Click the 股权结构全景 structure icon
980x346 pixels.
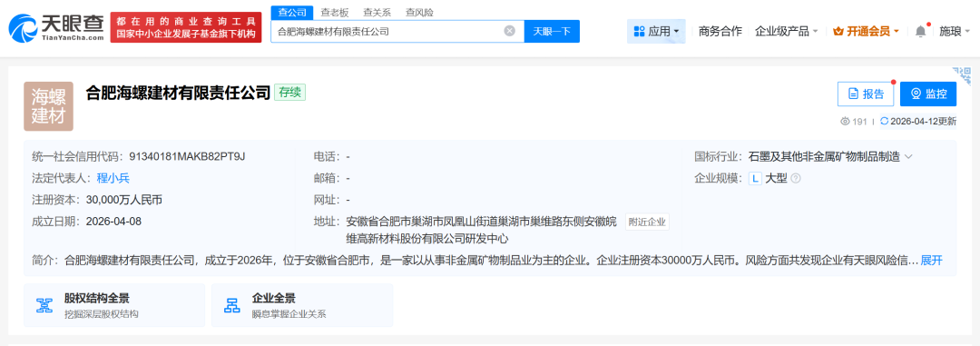(x=44, y=305)
